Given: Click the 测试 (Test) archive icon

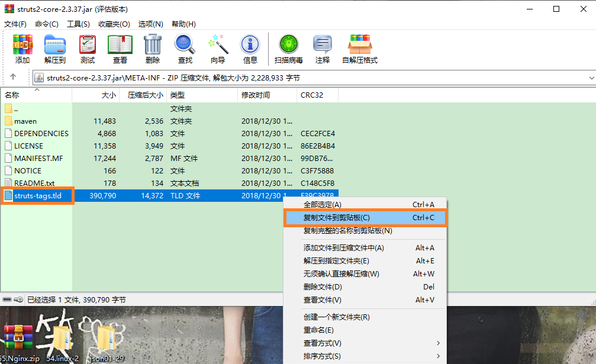Looking at the screenshot, I should [x=87, y=49].
